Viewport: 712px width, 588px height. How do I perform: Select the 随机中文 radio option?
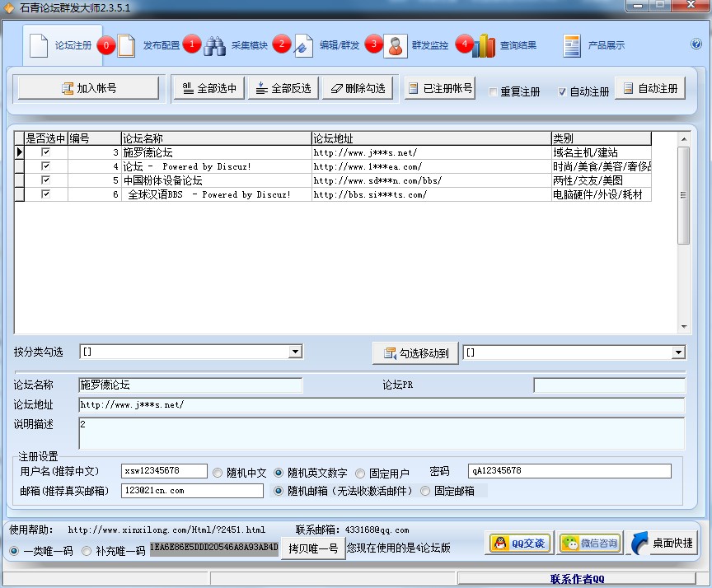point(218,473)
